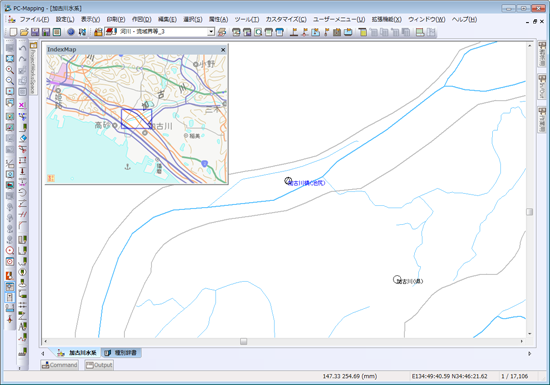Open the ProjectWorkSpace side panel tab
This screenshot has width=550, height=385.
point(33,68)
